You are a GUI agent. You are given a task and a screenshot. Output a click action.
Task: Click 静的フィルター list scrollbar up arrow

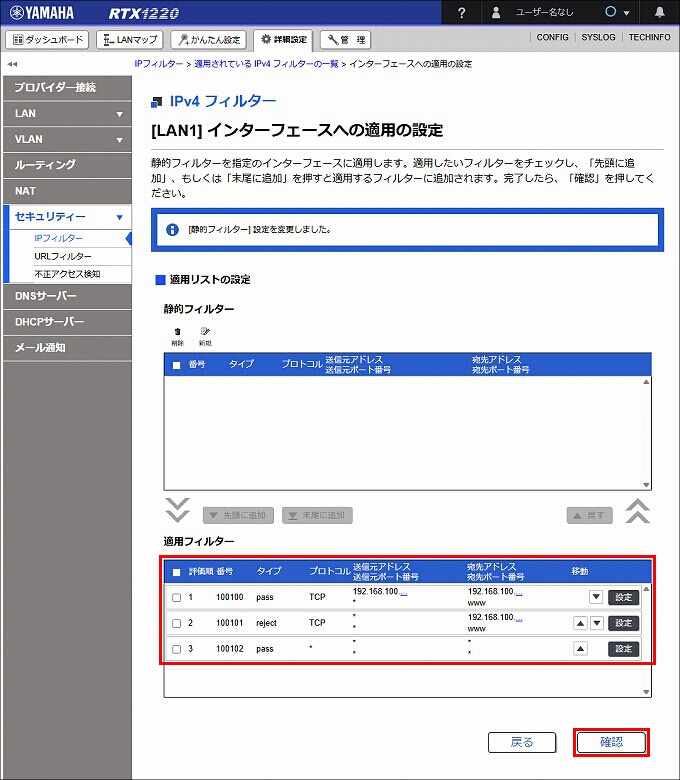(646, 382)
